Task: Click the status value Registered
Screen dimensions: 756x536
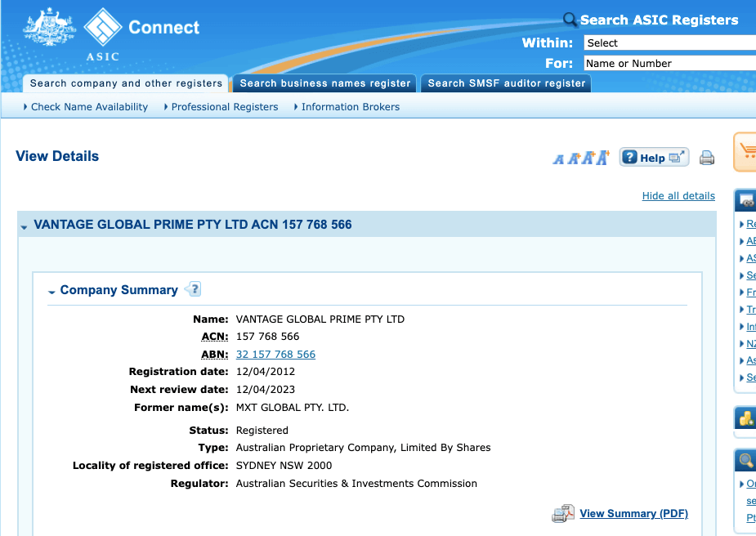Action: [x=262, y=431]
